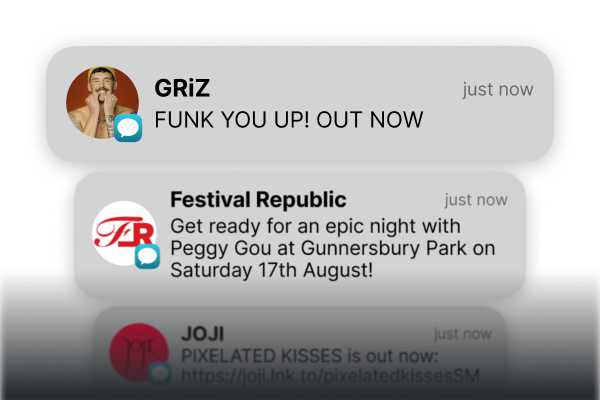Open the Festival Republic notification
This screenshot has height=400, width=600.
(x=300, y=234)
